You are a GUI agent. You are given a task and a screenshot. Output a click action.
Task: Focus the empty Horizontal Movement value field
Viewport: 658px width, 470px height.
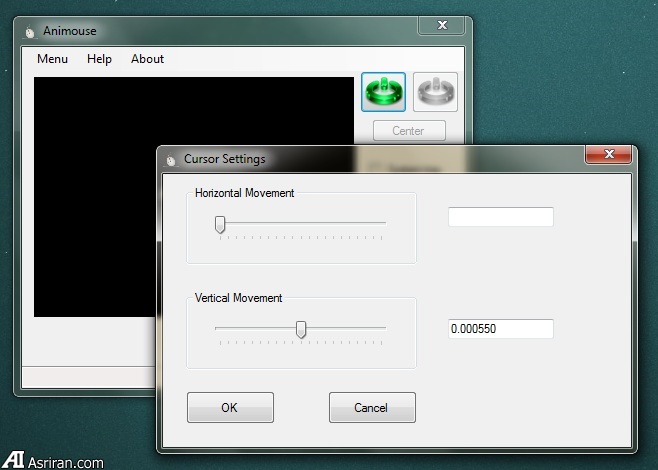point(500,217)
